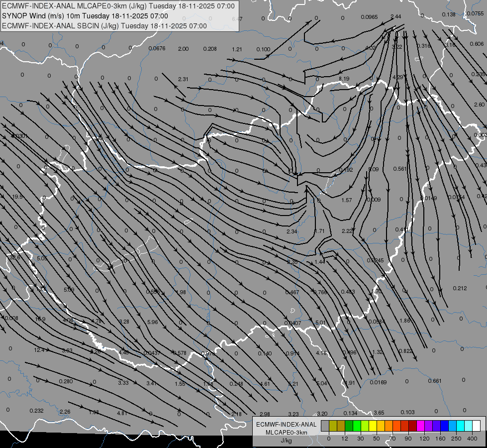Image resolution: width=487 pixels, height=448 pixels.
Task: Click the map value 32.6
Action: coord(15,257)
